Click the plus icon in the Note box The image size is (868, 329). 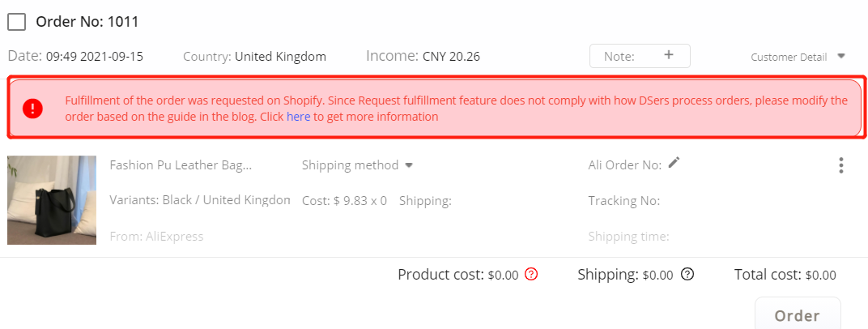tap(669, 55)
